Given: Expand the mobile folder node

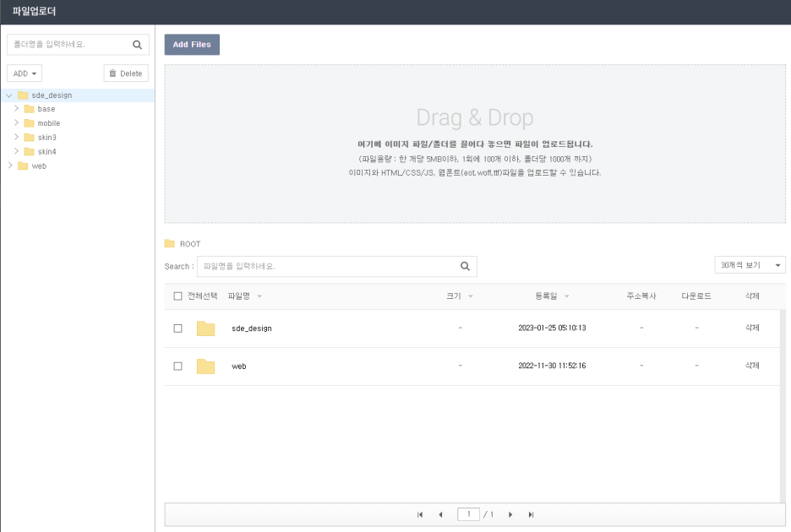Looking at the screenshot, I should [16, 122].
